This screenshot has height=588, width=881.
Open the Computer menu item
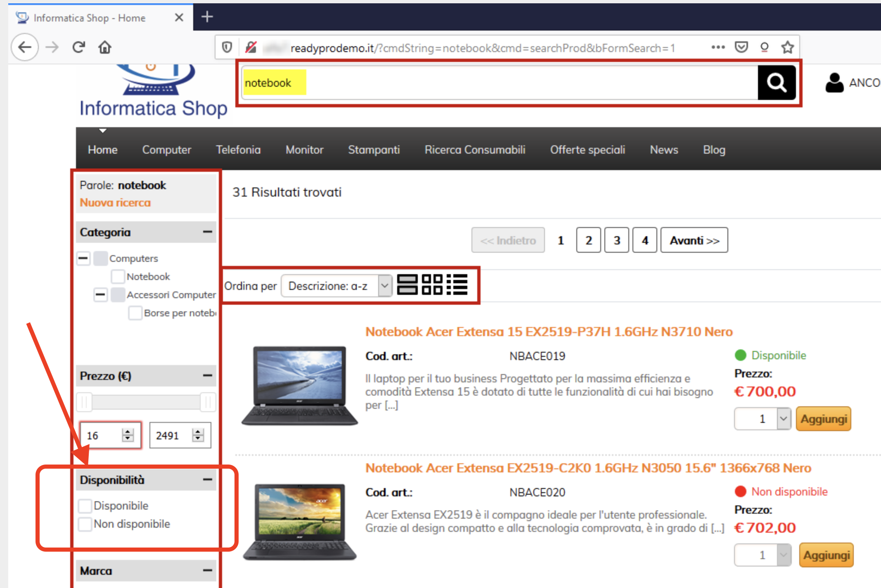pyautogui.click(x=167, y=149)
